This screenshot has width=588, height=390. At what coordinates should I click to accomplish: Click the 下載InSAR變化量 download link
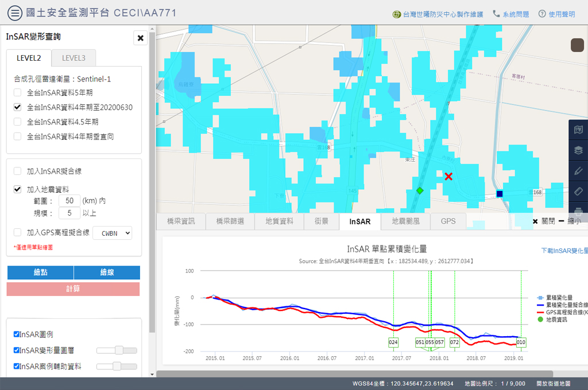click(564, 251)
